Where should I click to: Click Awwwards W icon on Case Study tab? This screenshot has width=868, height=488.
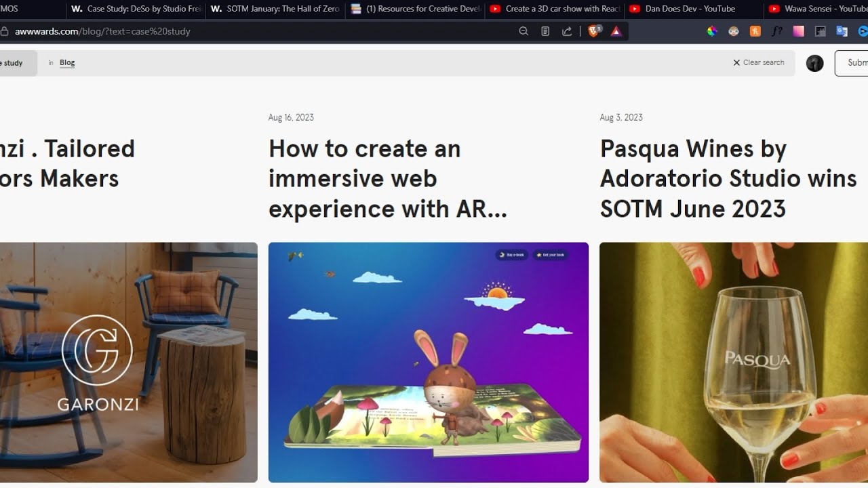[x=77, y=9]
